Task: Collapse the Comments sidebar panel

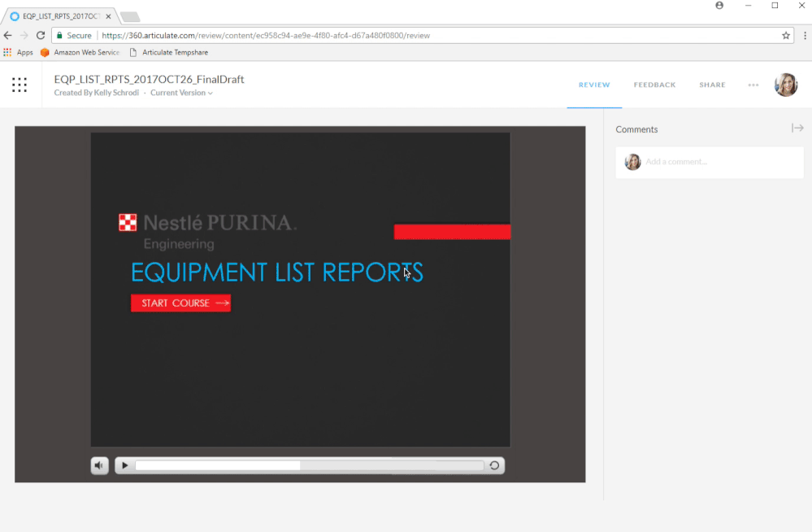Action: [x=797, y=129]
